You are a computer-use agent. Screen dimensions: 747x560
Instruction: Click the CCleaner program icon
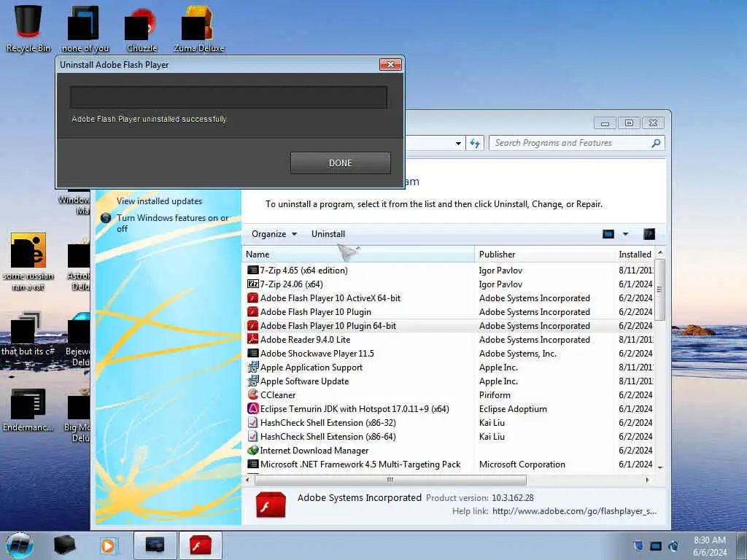(253, 394)
